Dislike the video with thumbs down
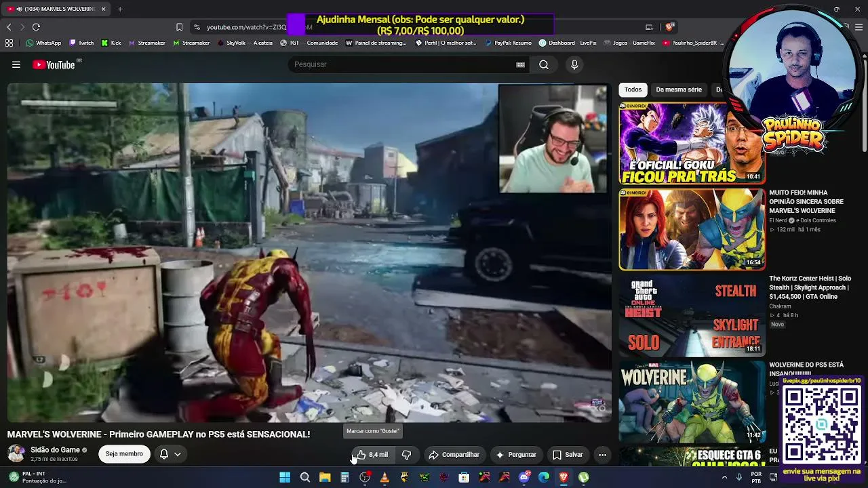The width and height of the screenshot is (868, 488). (x=406, y=455)
